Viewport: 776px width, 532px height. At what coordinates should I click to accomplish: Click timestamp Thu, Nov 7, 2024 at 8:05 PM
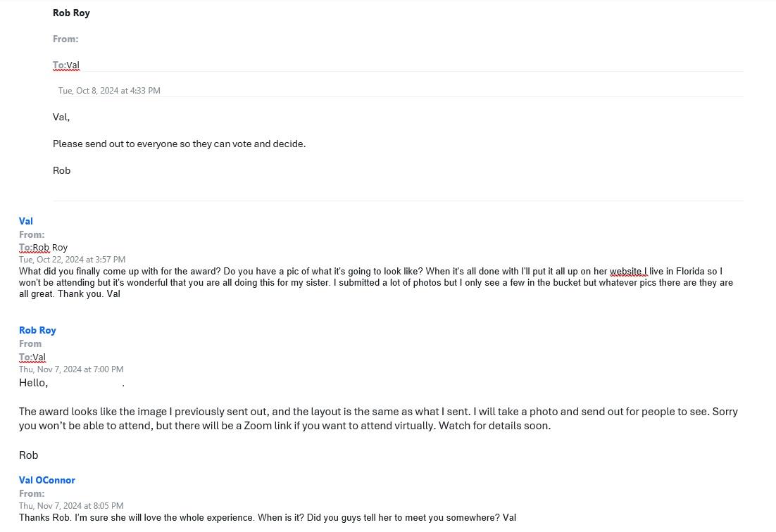pyautogui.click(x=71, y=506)
